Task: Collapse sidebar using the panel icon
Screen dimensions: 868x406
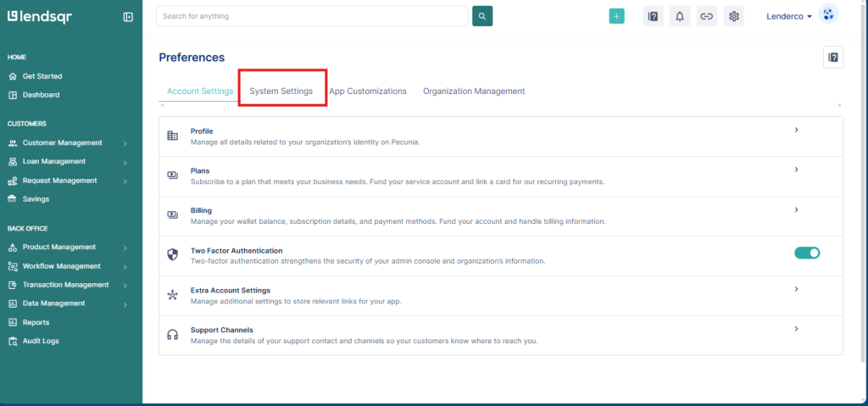Action: (x=128, y=16)
